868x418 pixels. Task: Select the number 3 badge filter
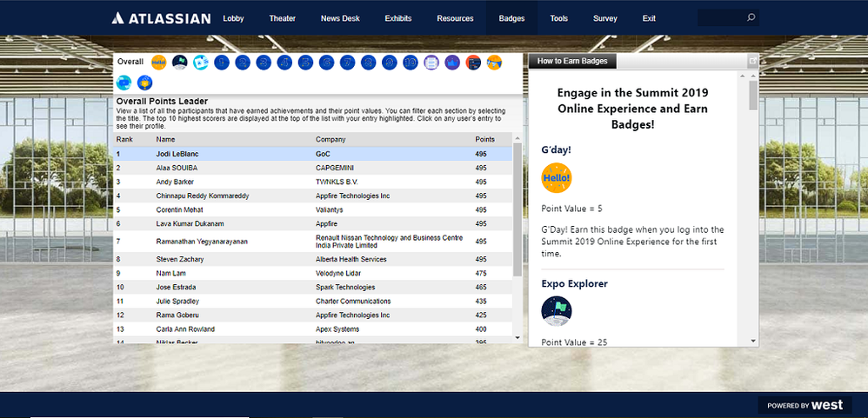[264, 63]
